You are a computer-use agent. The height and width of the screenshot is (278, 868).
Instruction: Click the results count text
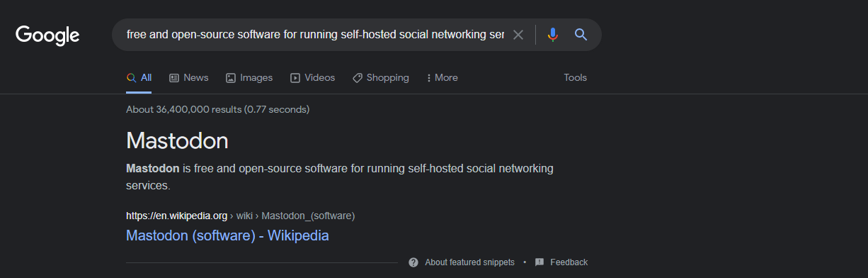pos(217,110)
